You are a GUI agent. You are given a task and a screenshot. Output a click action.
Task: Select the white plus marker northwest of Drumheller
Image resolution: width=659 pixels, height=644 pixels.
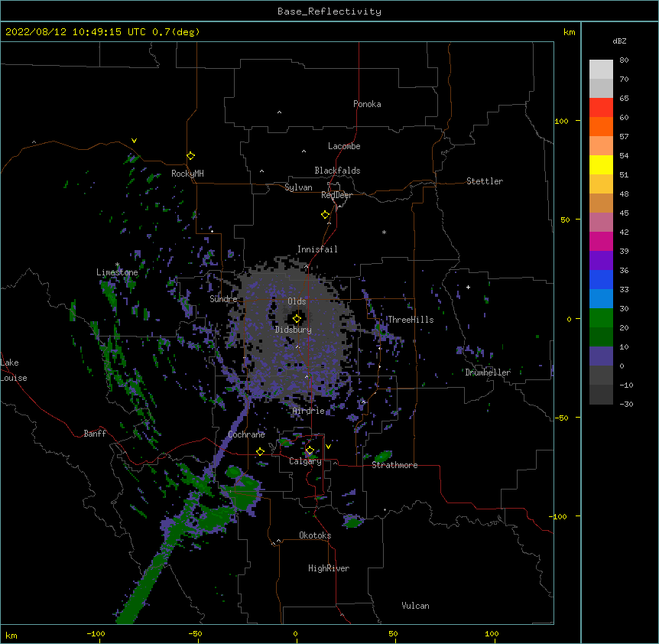468,287
